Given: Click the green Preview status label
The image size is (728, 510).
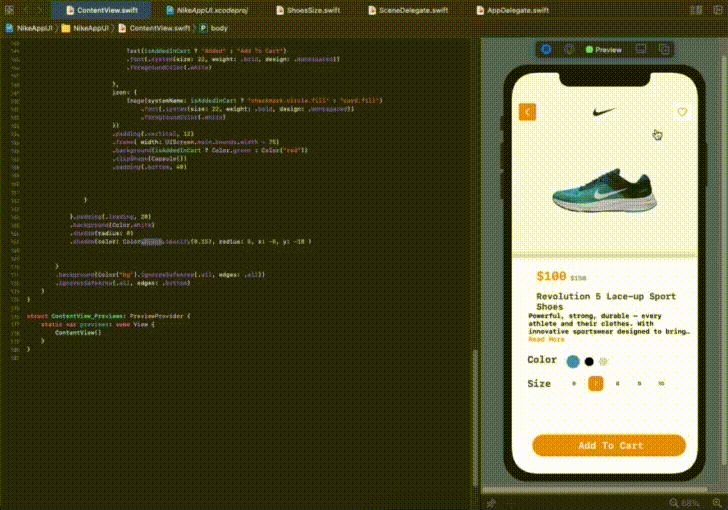Looking at the screenshot, I should coord(604,50).
